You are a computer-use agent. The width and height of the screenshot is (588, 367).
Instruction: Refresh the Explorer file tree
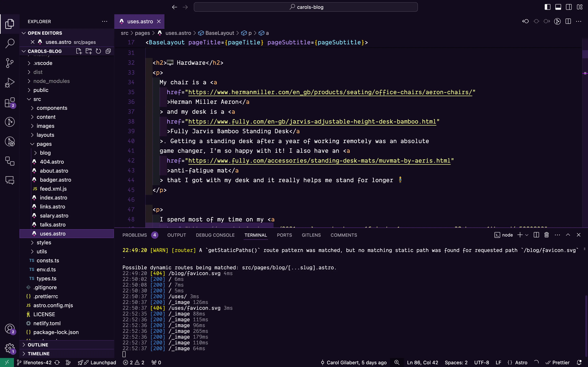pyautogui.click(x=98, y=51)
